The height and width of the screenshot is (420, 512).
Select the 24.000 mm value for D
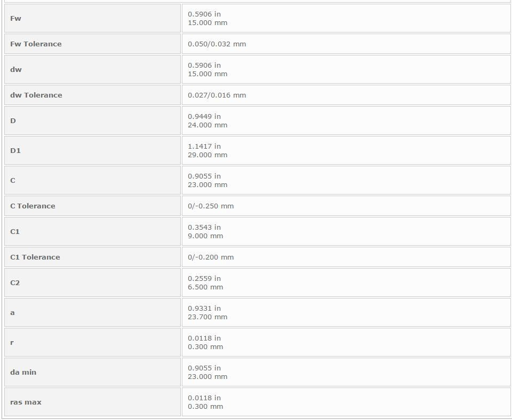click(207, 125)
